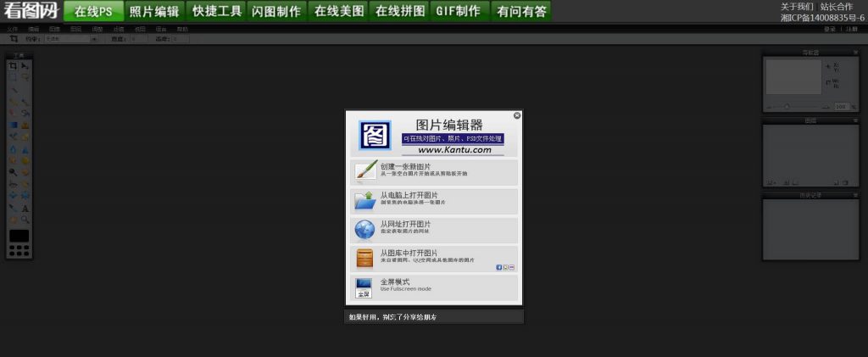The image size is (868, 357).
Task: Open the main color swatch in toolbox
Action: 19,236
